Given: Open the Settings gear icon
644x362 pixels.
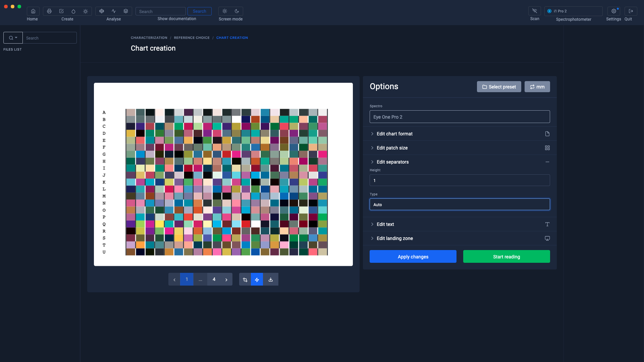Looking at the screenshot, I should point(614,11).
